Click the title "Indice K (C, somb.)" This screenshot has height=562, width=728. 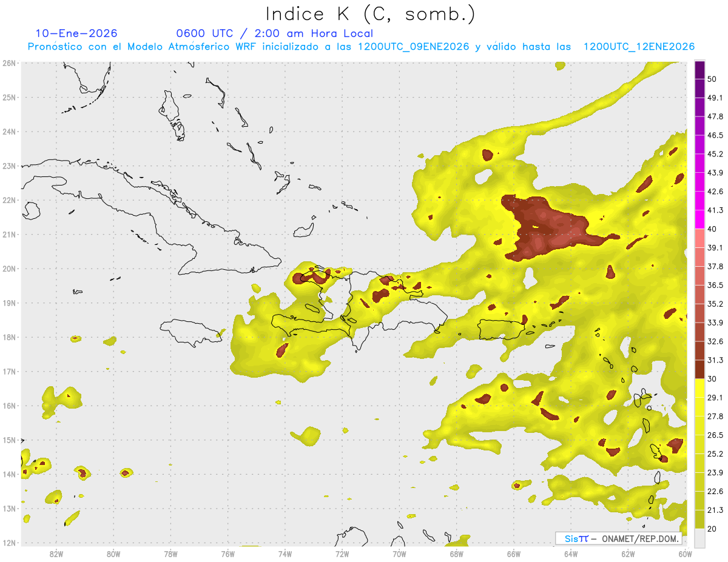[369, 14]
